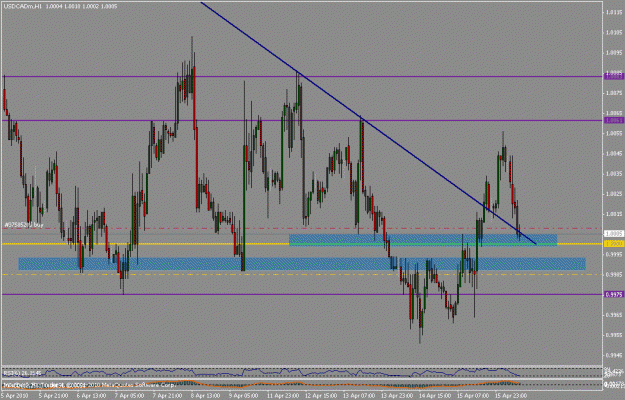Select the longer lower blue rectangle zone

tap(302, 264)
